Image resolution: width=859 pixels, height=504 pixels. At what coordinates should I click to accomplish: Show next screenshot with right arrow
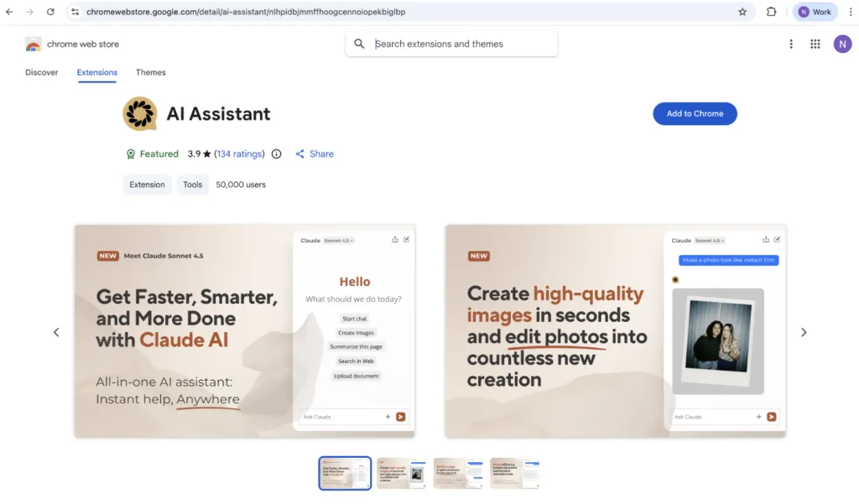pos(804,332)
